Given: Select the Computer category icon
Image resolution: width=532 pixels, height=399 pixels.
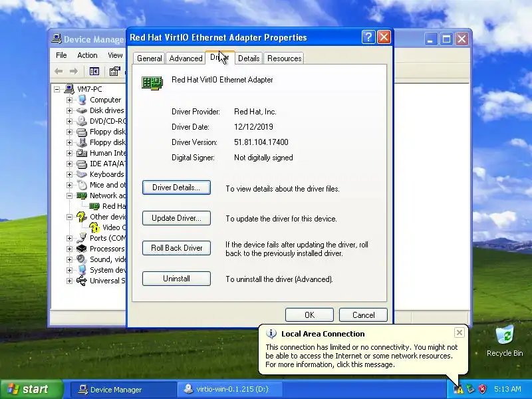Looking at the screenshot, I should [x=82, y=100].
